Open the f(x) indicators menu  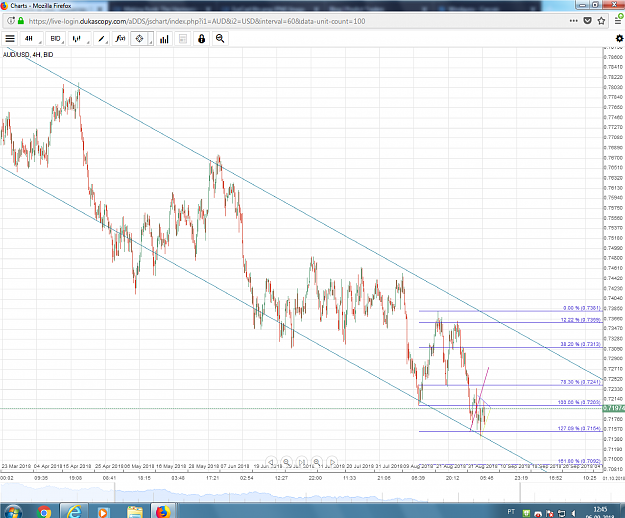coord(120,39)
